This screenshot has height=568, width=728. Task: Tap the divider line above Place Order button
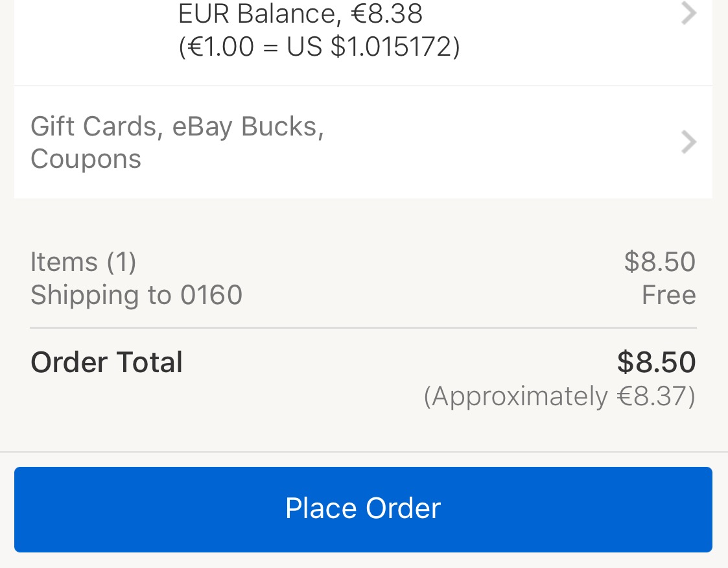363,452
